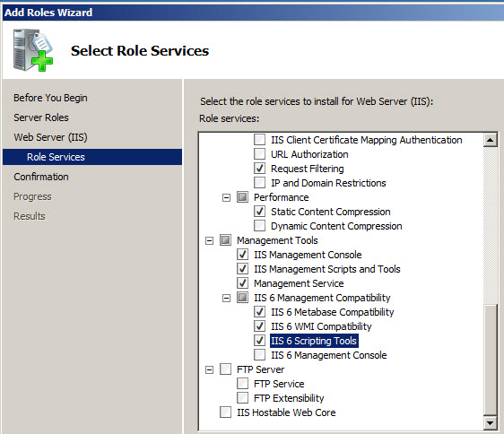Check IIS 6 Management Console
Image resolution: width=504 pixels, height=434 pixels.
coord(259,355)
